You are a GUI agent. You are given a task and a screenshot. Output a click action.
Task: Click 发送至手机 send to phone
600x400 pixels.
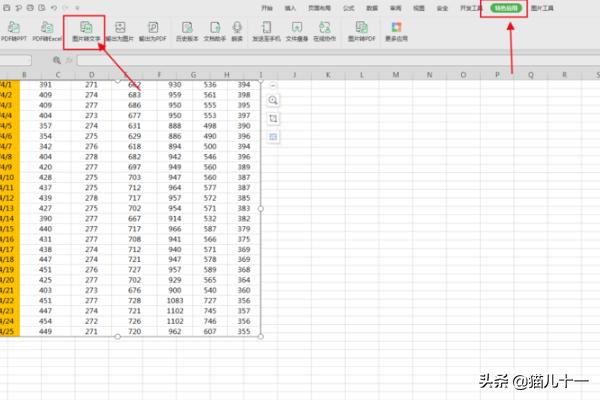(269, 29)
